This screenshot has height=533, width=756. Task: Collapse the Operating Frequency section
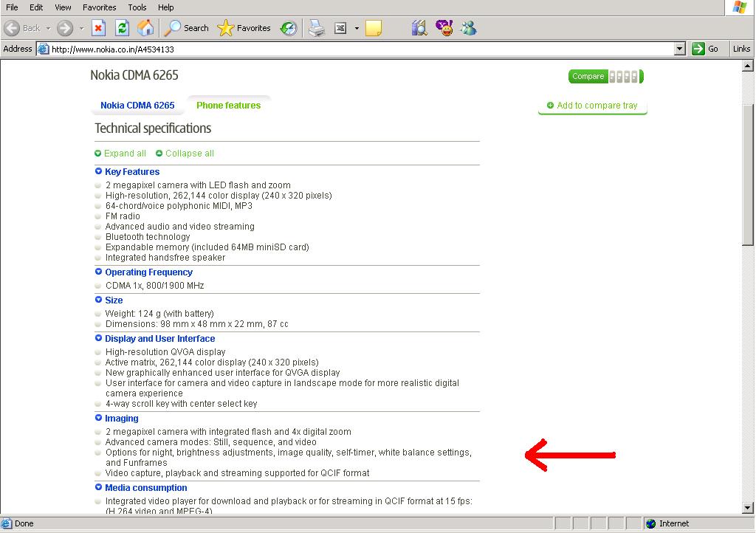click(98, 272)
